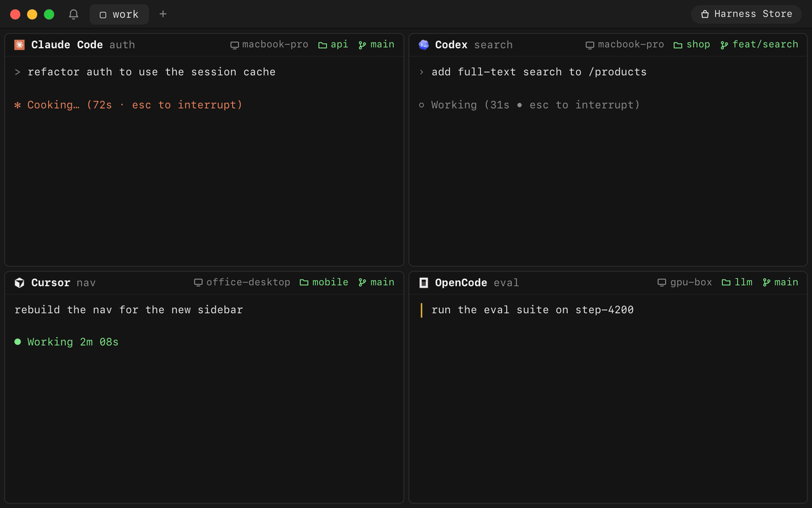Click the api folder icon
This screenshot has height=508, width=812.
pyautogui.click(x=322, y=45)
